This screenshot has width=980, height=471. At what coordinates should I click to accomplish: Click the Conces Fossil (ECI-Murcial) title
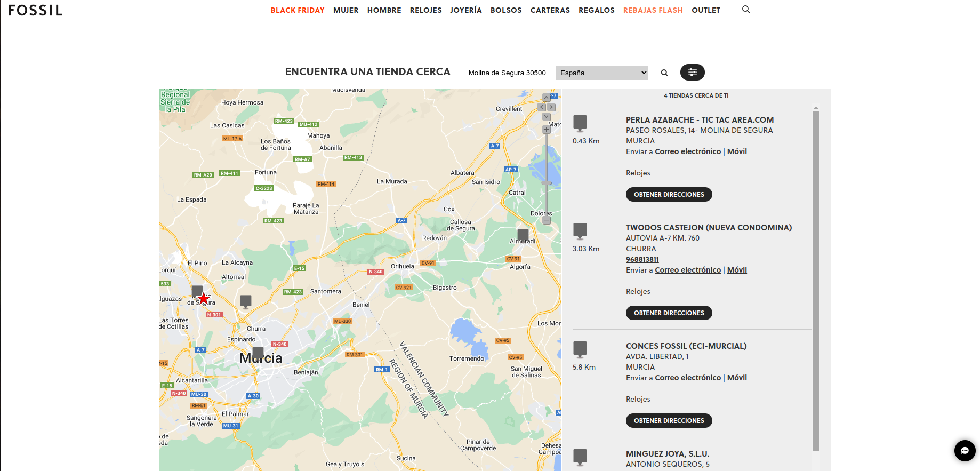click(686, 346)
